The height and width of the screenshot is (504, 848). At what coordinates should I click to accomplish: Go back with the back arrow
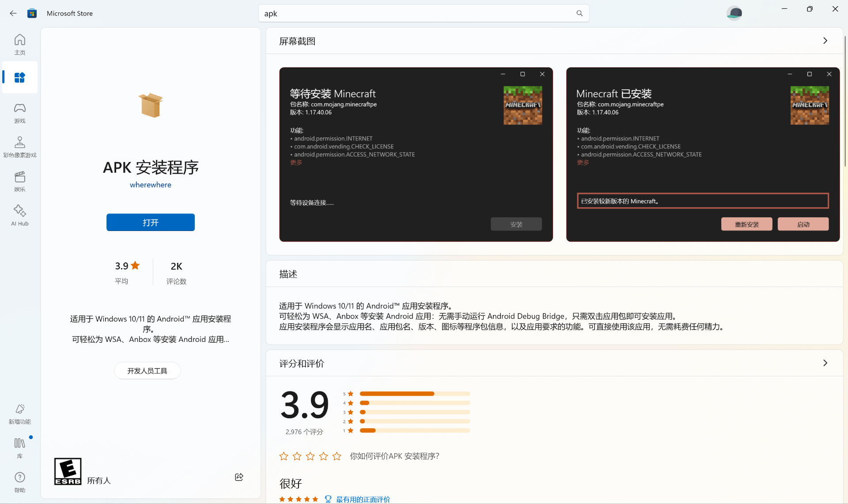tap(13, 13)
